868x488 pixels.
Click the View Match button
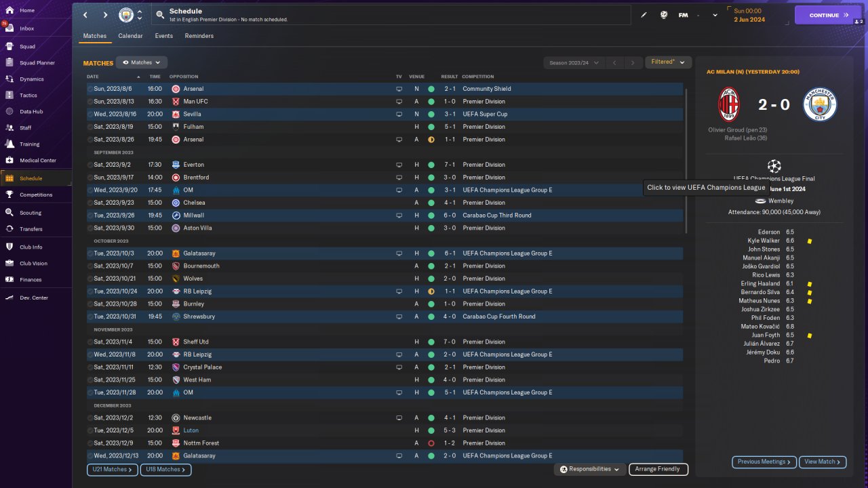click(x=823, y=462)
